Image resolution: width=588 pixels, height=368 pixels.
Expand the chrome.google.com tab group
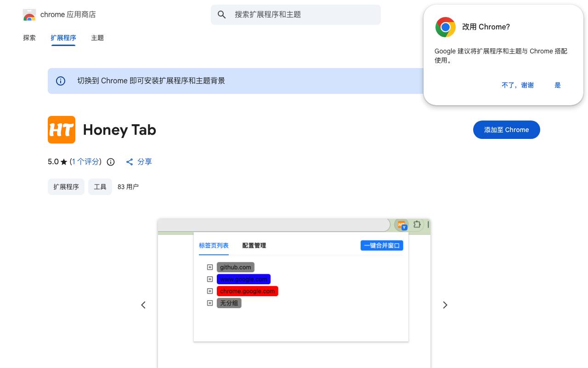[x=210, y=291]
